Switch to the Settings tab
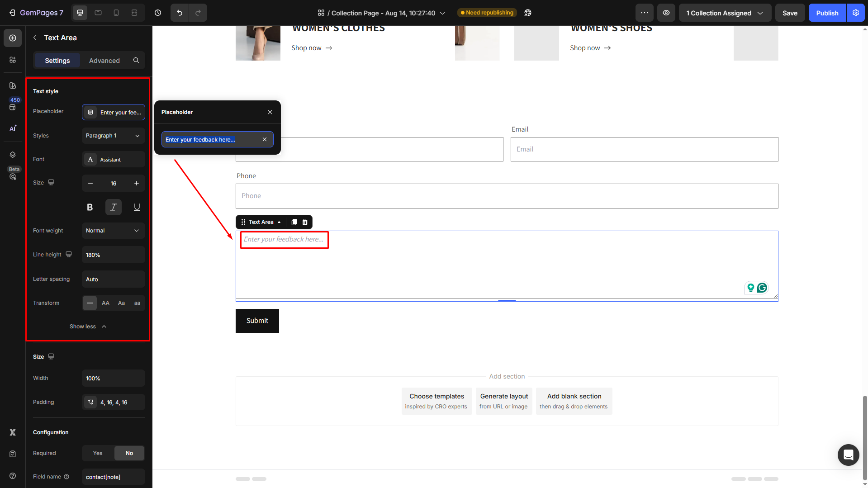This screenshot has height=488, width=868. 57,60
